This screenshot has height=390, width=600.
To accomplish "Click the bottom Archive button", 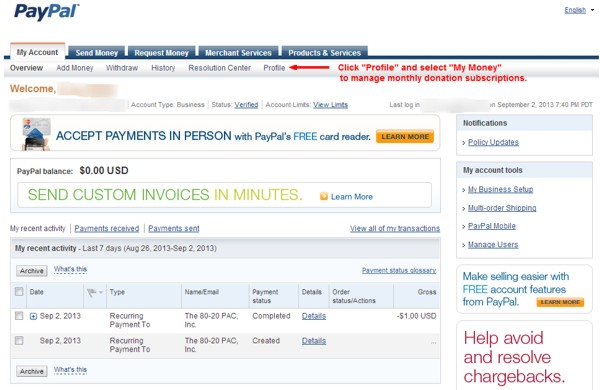I will 32,371.
